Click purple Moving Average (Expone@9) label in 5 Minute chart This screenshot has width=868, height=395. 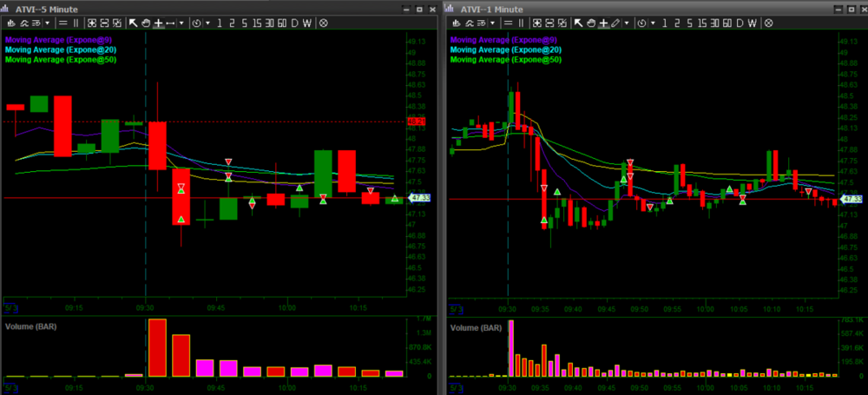[x=49, y=40]
